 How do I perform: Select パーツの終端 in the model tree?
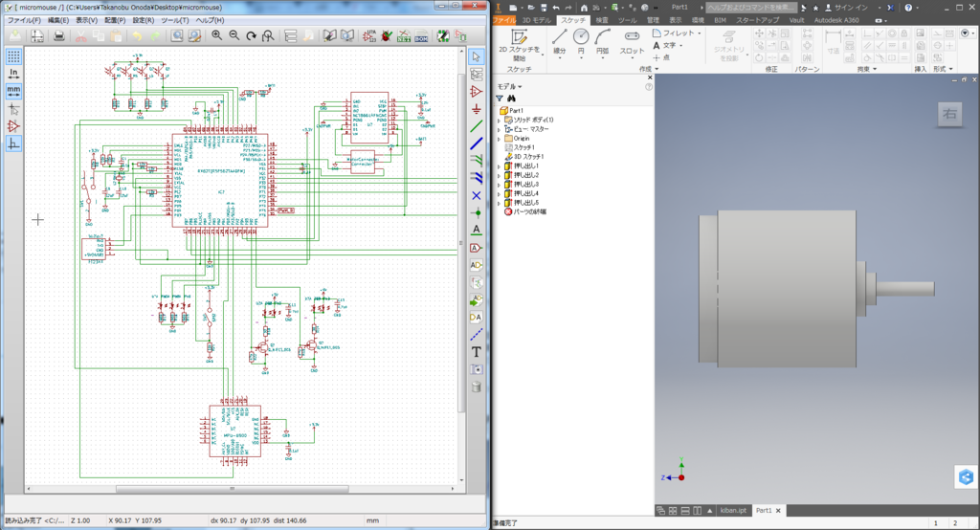[x=525, y=211]
